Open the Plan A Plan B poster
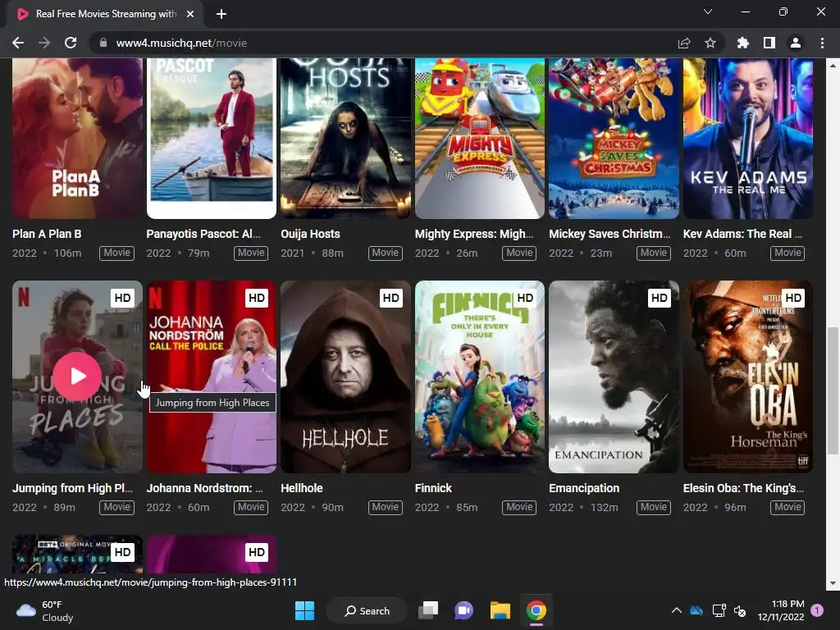 point(78,138)
